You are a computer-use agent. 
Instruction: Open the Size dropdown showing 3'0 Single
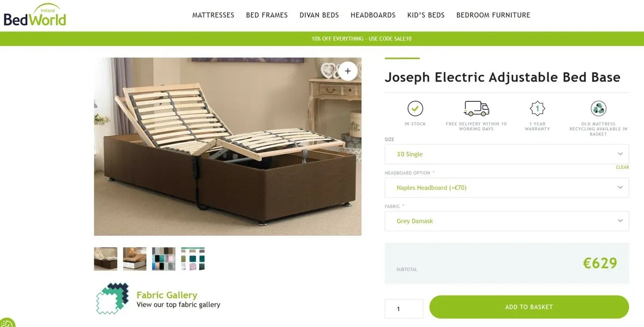pos(507,154)
